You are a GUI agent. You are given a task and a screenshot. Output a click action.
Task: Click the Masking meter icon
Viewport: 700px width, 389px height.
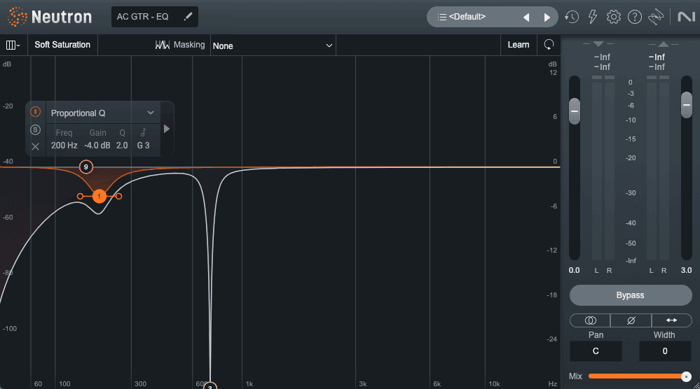(162, 45)
